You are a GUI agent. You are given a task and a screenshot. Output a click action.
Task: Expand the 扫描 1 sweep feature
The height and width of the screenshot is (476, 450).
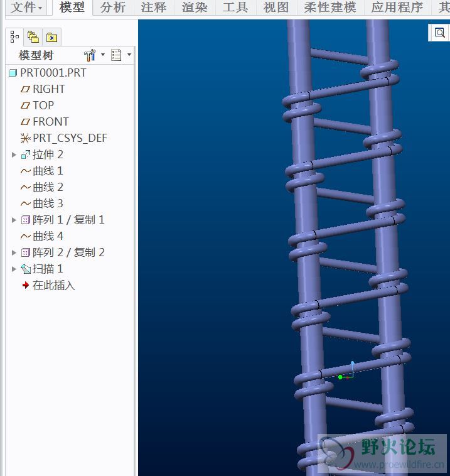point(14,269)
